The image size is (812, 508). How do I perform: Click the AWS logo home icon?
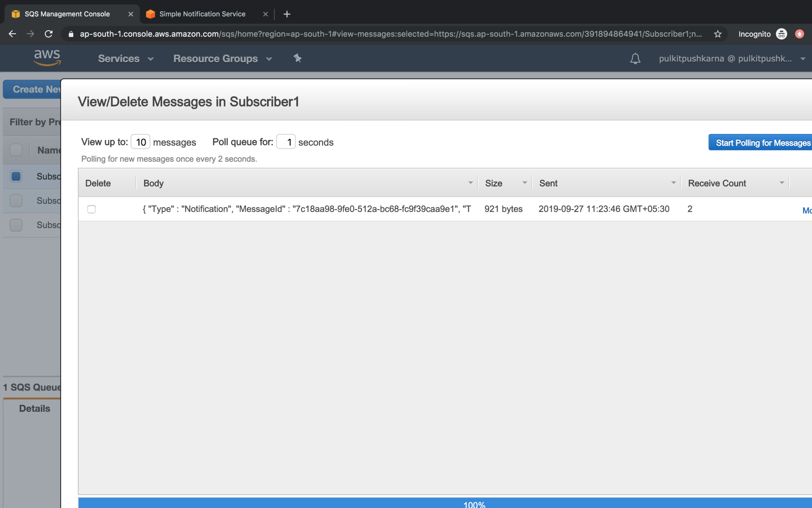[47, 58]
